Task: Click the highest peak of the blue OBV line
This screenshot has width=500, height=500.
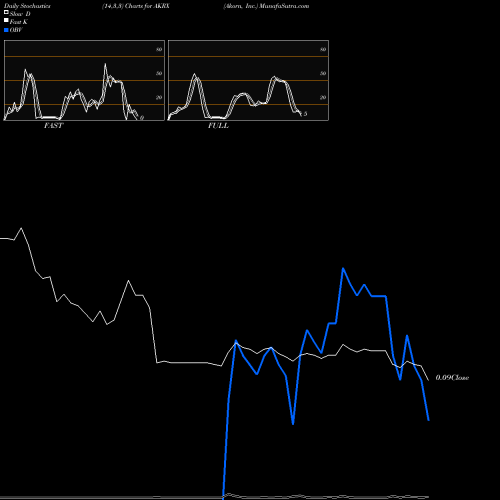Action: coord(343,268)
